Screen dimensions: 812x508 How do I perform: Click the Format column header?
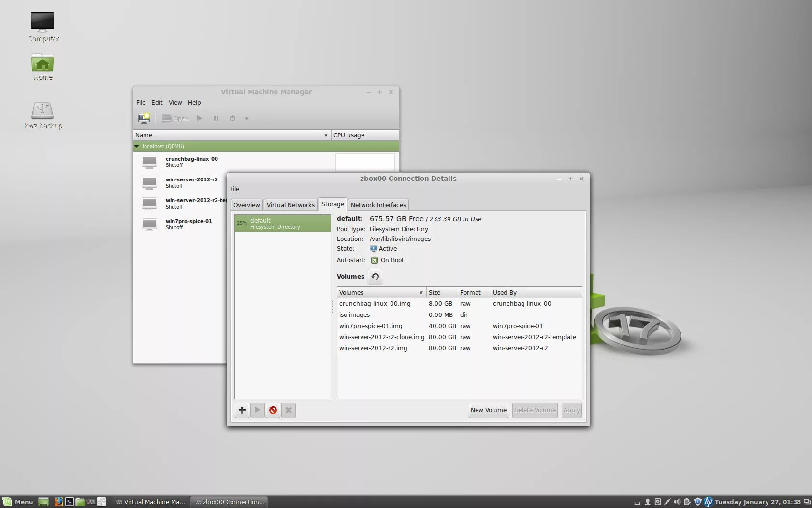pyautogui.click(x=474, y=293)
